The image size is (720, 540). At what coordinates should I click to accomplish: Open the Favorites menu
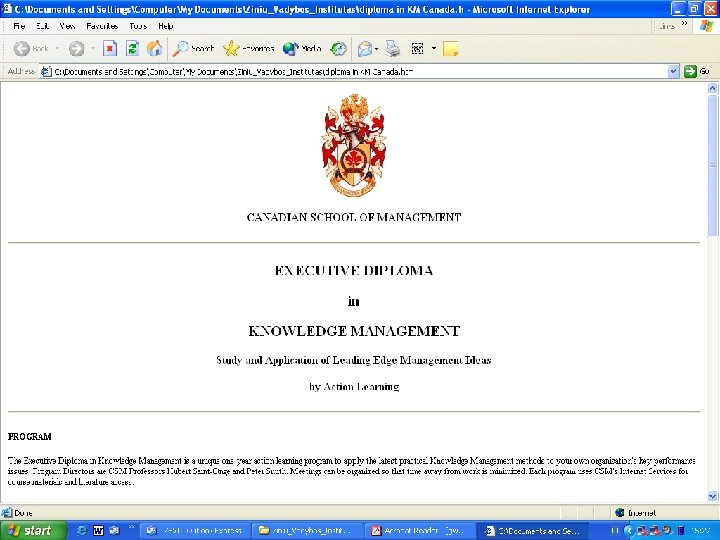click(x=102, y=26)
